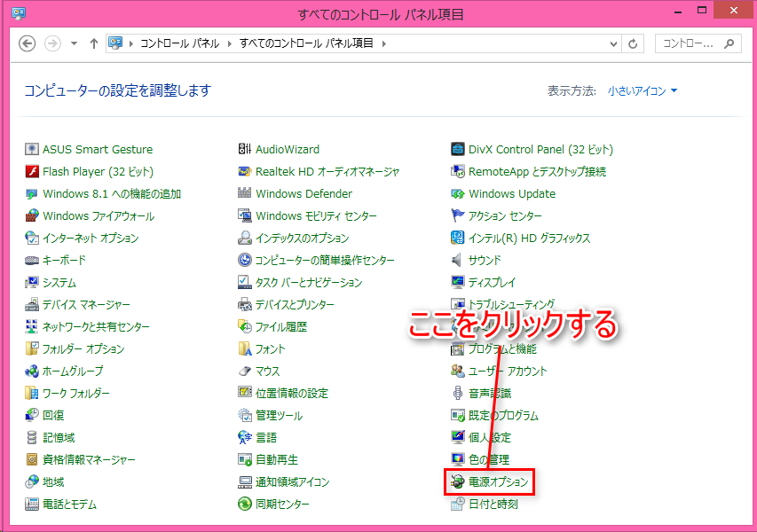Open the 表示方法 小さいアイコン dropdown
Viewport: 757px width, 532px height.
[x=643, y=90]
